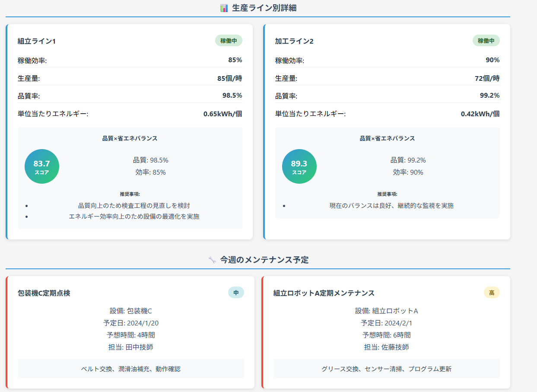Select the 稼働中 status badge on 加工ライン2
Screen dimensions: 537x392
point(486,41)
